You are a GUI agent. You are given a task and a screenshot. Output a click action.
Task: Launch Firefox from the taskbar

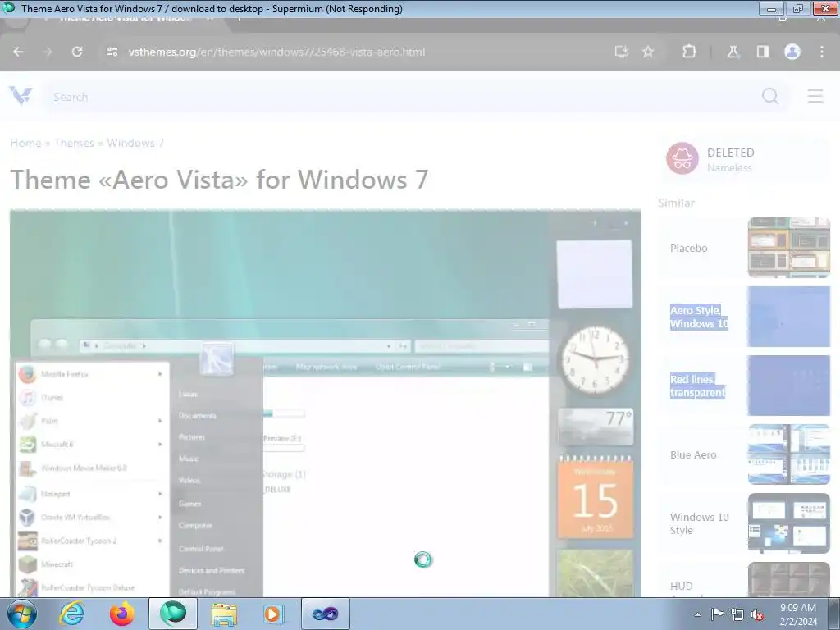click(x=122, y=614)
